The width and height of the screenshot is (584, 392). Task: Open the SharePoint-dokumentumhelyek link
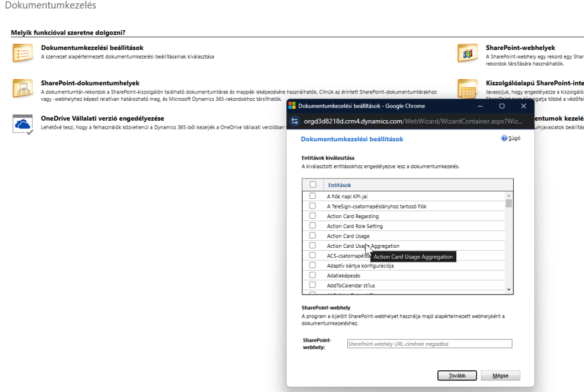coord(90,83)
